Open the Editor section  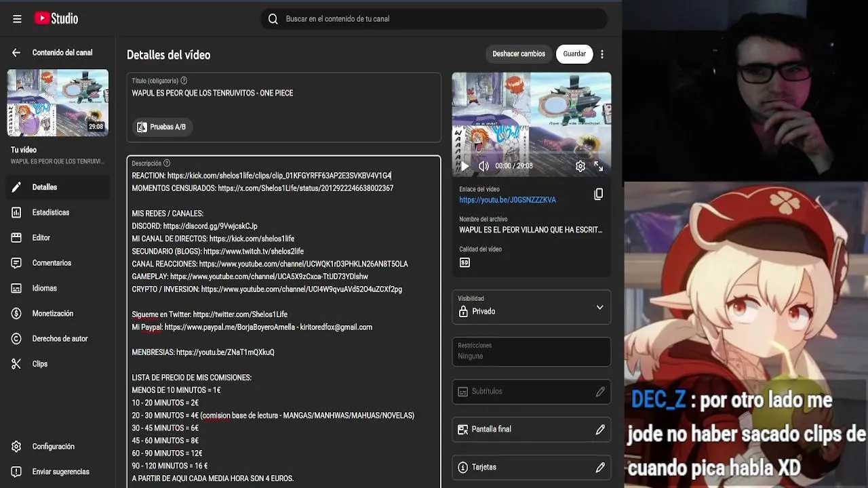pyautogui.click(x=58, y=238)
